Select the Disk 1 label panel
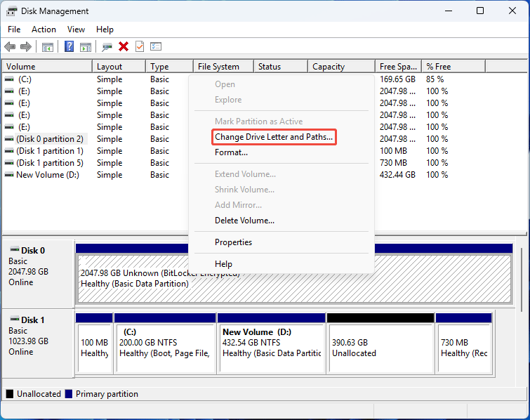The height and width of the screenshot is (420, 530). 38,343
